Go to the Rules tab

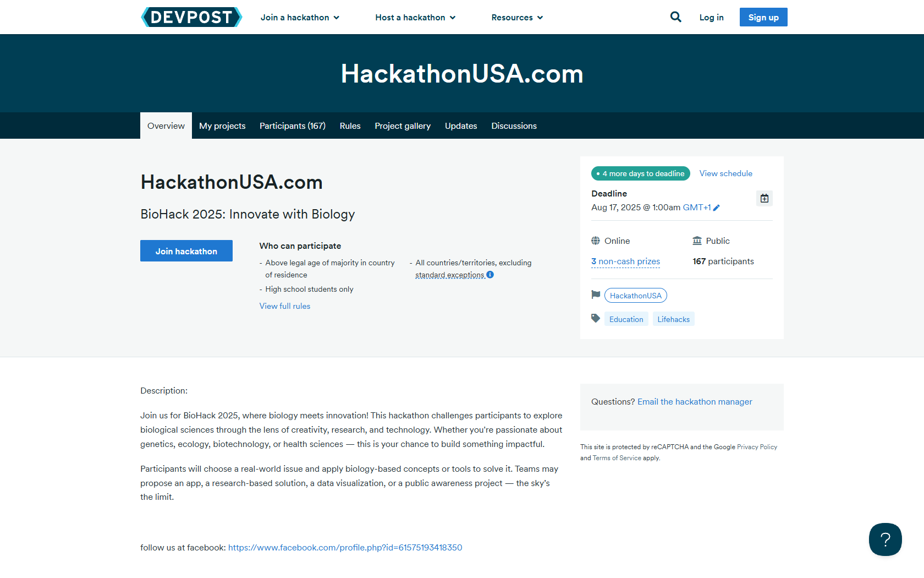pyautogui.click(x=350, y=126)
